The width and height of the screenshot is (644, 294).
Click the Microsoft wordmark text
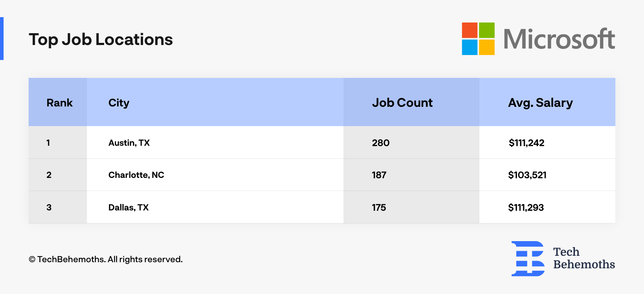559,39
